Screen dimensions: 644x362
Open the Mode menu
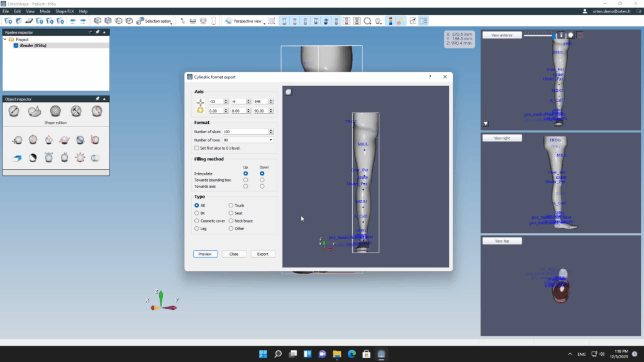click(x=45, y=11)
